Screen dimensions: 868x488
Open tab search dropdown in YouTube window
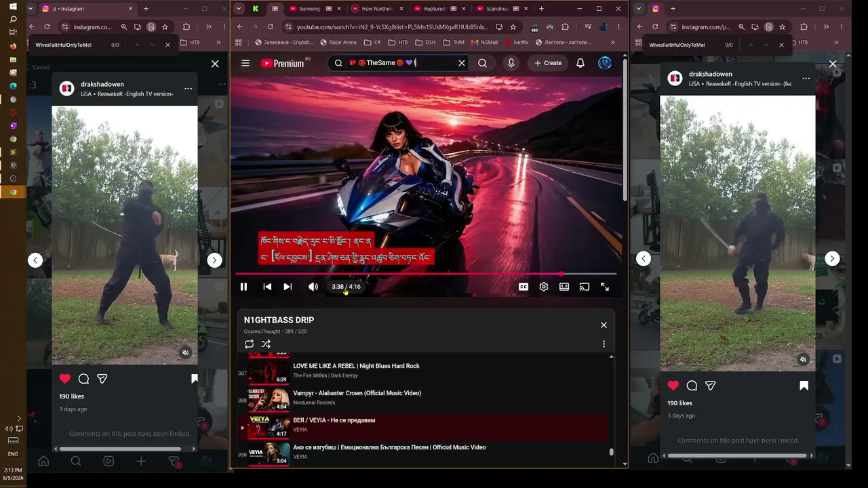[238, 9]
